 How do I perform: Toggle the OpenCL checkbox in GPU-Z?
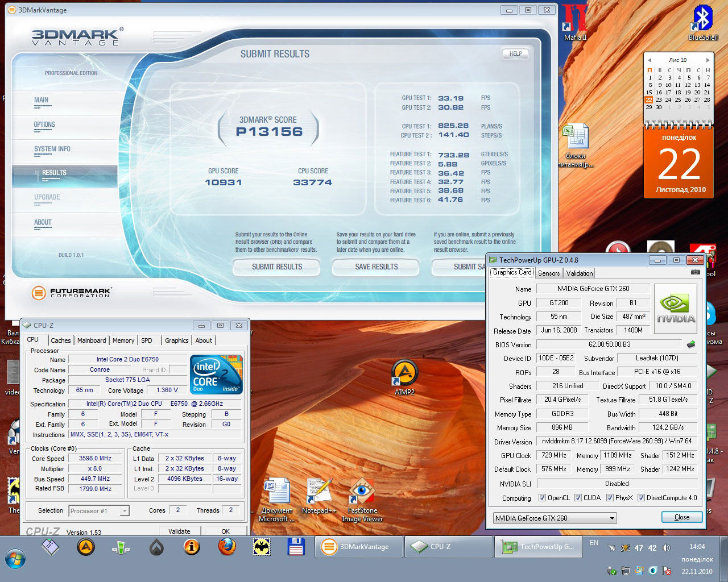click(542, 498)
